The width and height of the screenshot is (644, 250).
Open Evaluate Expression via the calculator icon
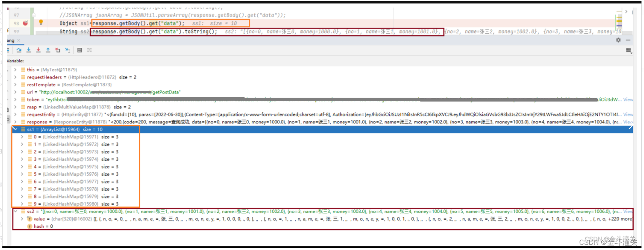coord(80,50)
